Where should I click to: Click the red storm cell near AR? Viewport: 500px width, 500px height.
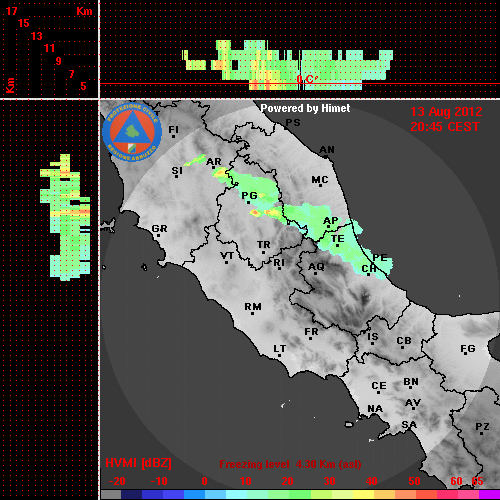click(220, 173)
